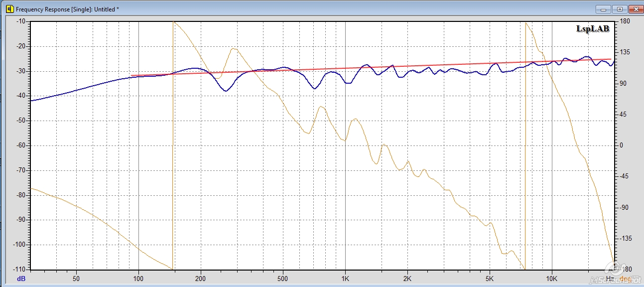The width and height of the screenshot is (644, 287).
Task: Select the -90 value on the left dB axis
Action: [20, 220]
